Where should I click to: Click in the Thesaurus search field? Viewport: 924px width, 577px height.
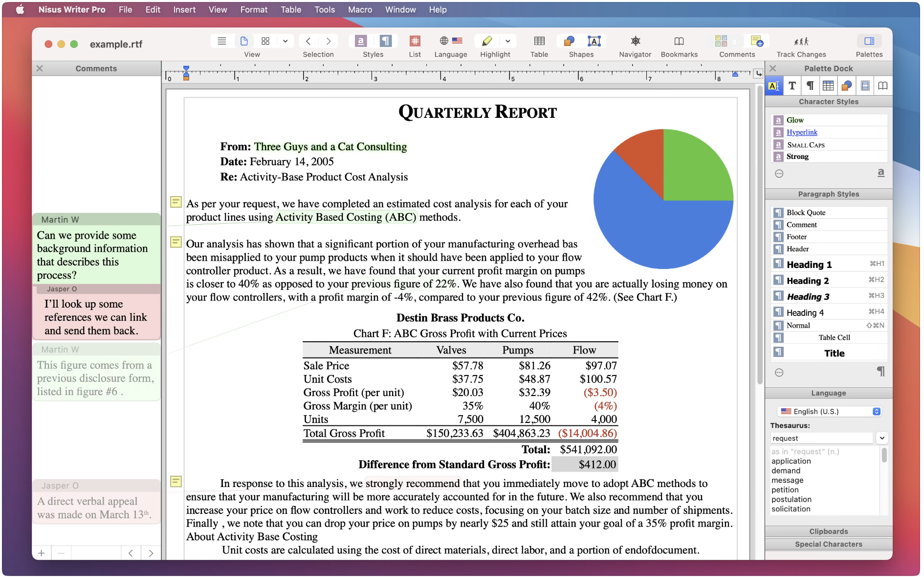[x=821, y=438]
